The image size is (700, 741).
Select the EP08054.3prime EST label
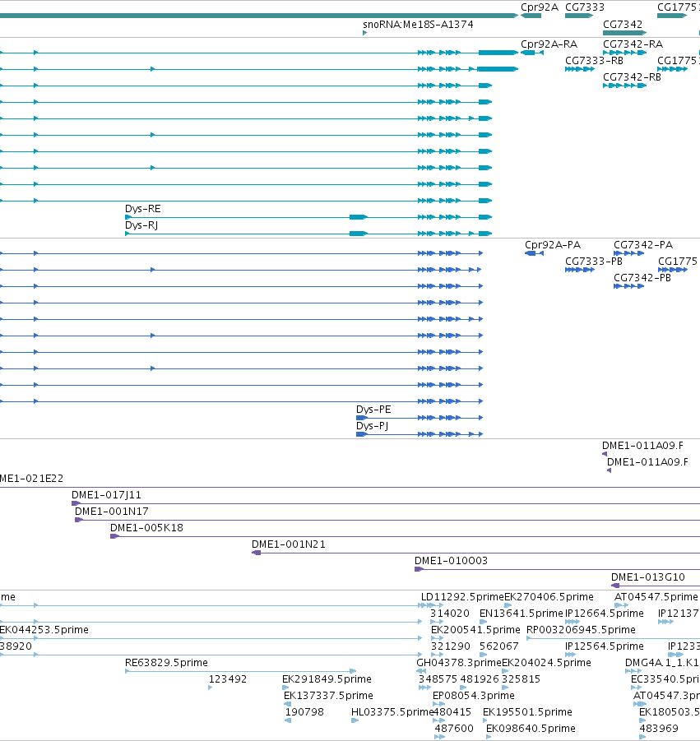click(x=474, y=696)
